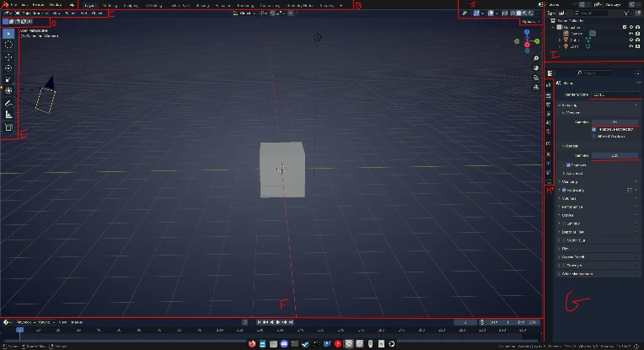Switch to the Modeling workspace tab
644x350 pixels.
point(110,5)
